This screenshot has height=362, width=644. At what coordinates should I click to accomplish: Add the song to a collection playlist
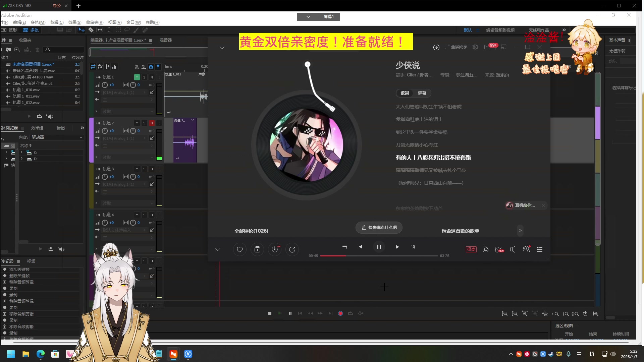(257, 249)
